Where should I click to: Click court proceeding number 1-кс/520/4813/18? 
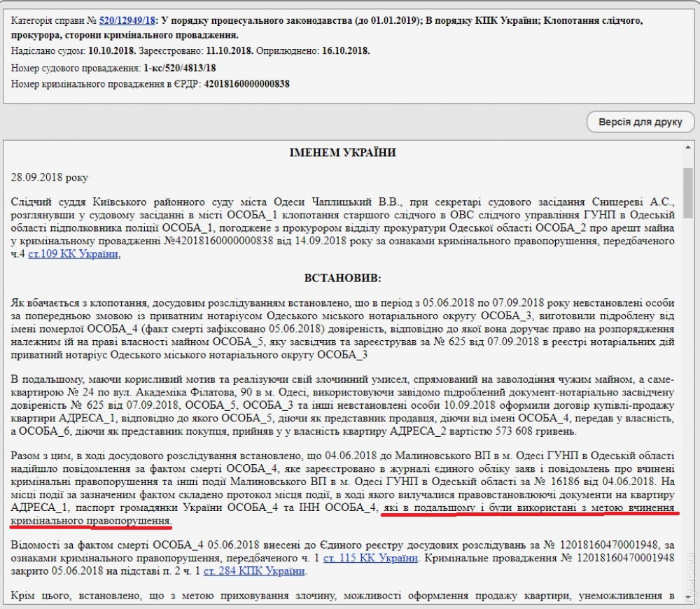click(179, 68)
